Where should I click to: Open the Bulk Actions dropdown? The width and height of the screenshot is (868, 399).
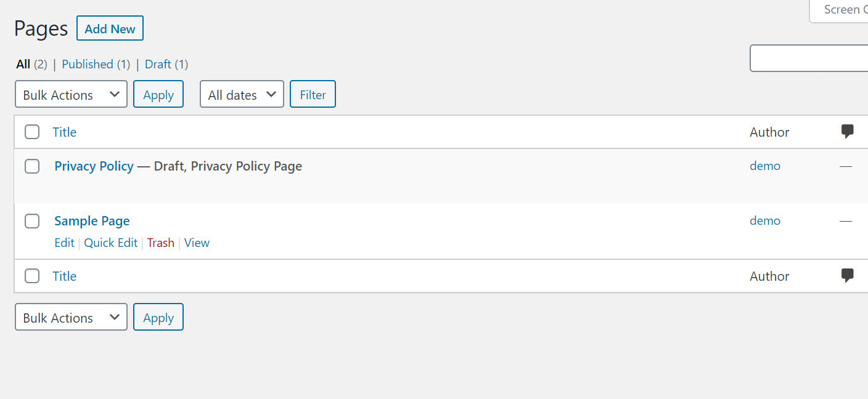click(x=71, y=94)
